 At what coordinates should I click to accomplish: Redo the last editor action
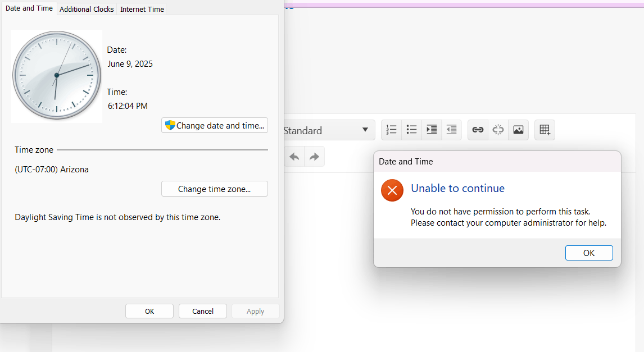coord(314,157)
